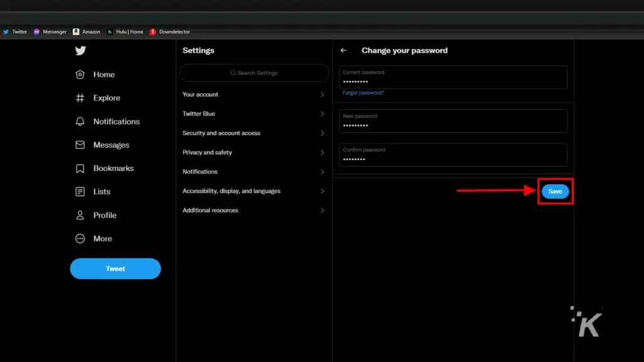Focus the Search Settings field

[254, 73]
